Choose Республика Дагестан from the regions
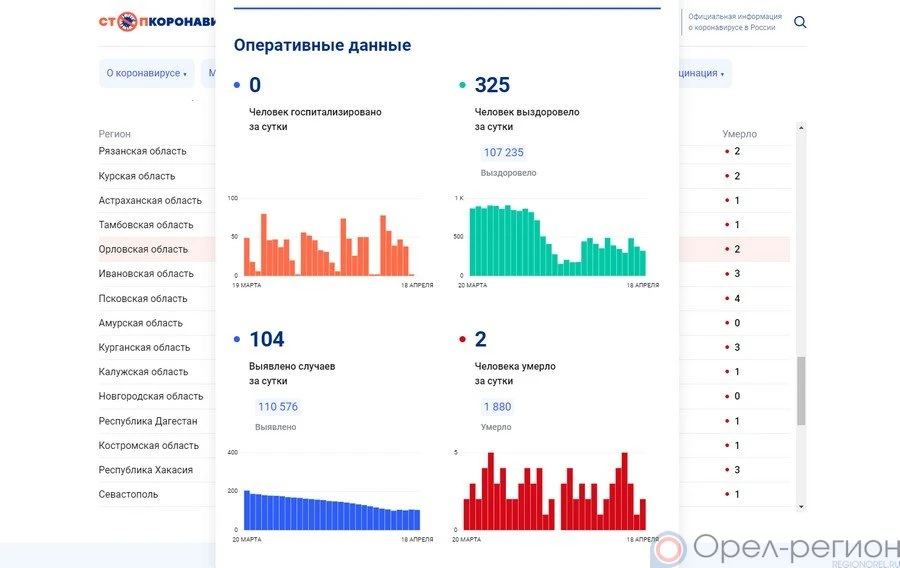900x568 pixels. pos(148,421)
